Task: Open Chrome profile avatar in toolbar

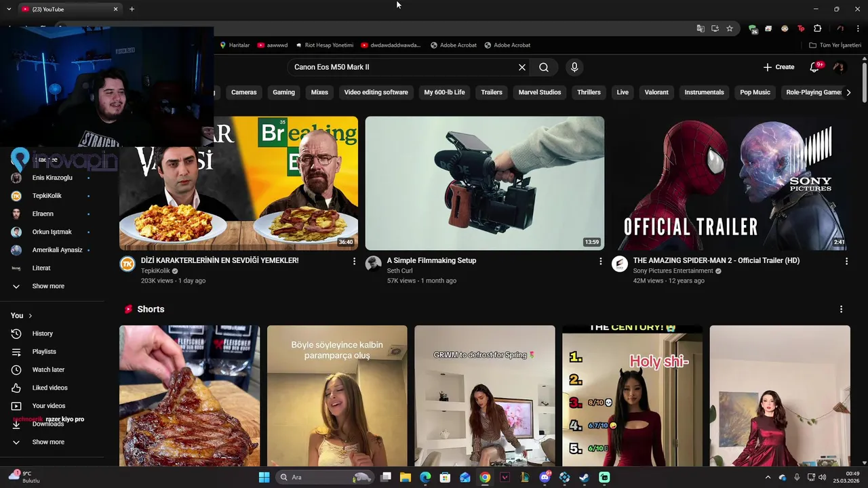Action: (x=840, y=28)
